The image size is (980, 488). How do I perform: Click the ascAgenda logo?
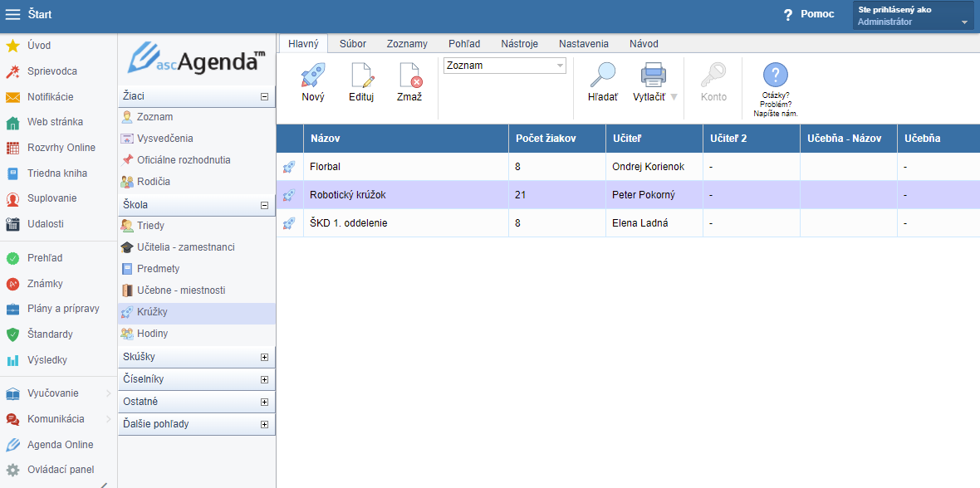[x=196, y=60]
